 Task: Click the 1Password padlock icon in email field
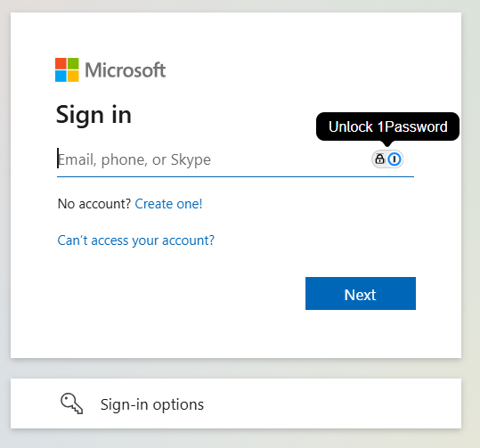tap(379, 159)
